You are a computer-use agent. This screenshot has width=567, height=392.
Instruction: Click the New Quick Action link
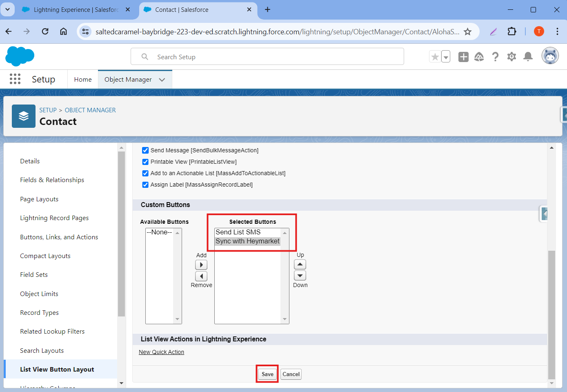[x=161, y=352]
